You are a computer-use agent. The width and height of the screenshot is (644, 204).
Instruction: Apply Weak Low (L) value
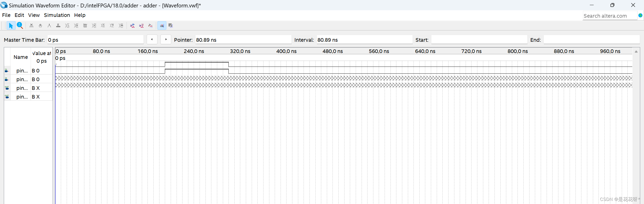pyautogui.click(x=67, y=26)
